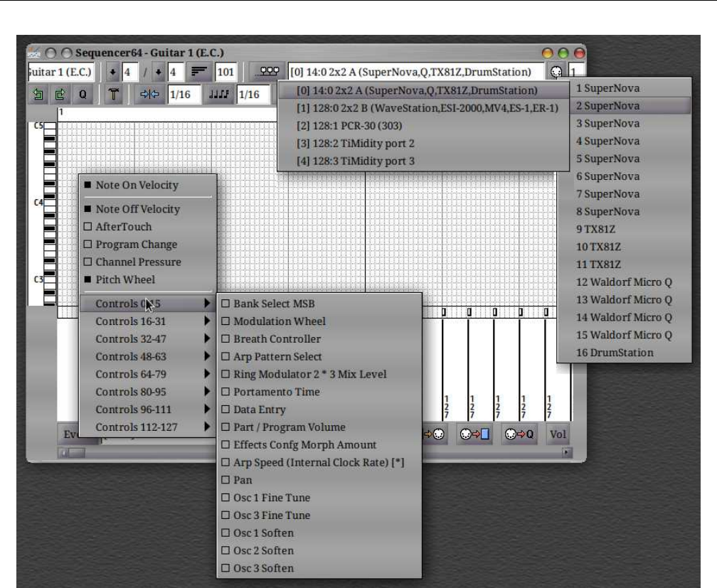Click the sequence length bars icon
The image size is (717, 588).
tap(198, 71)
